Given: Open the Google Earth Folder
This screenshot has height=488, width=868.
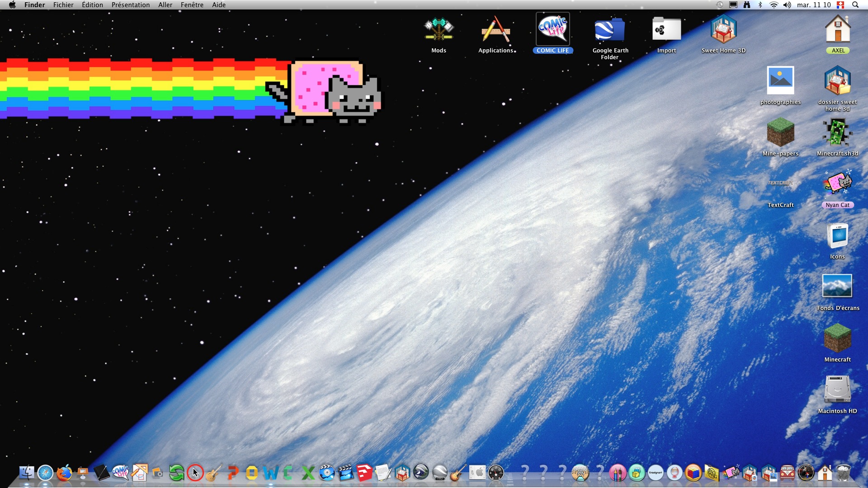Looking at the screenshot, I should (609, 29).
